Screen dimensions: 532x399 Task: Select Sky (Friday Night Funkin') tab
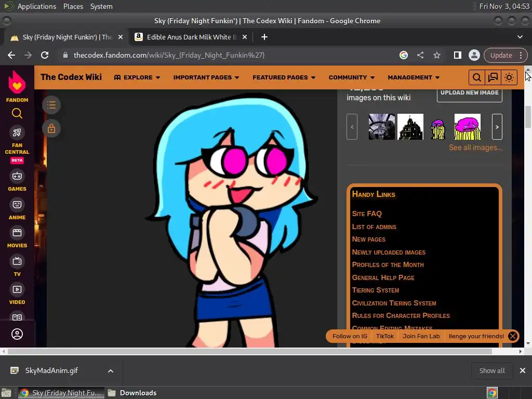click(x=66, y=37)
